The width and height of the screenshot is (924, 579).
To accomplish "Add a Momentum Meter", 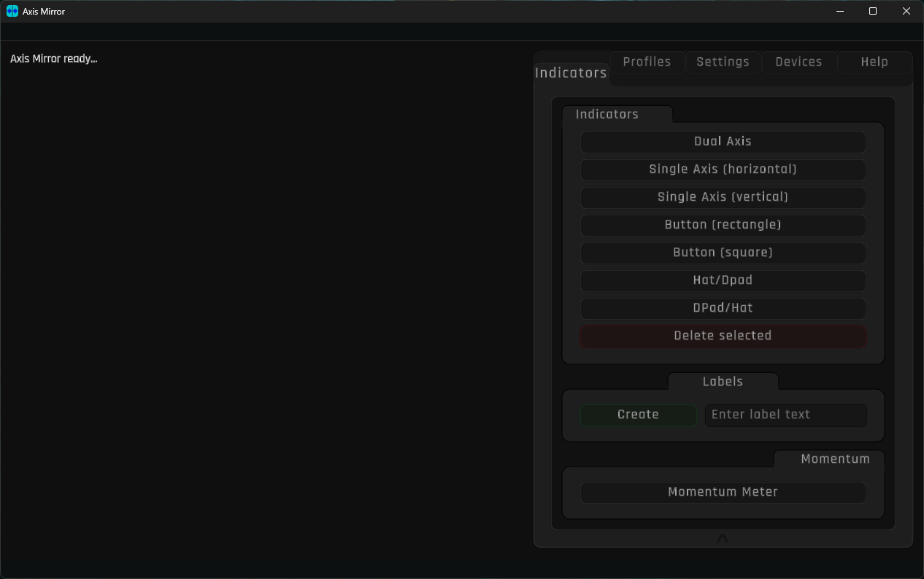I will (x=723, y=492).
